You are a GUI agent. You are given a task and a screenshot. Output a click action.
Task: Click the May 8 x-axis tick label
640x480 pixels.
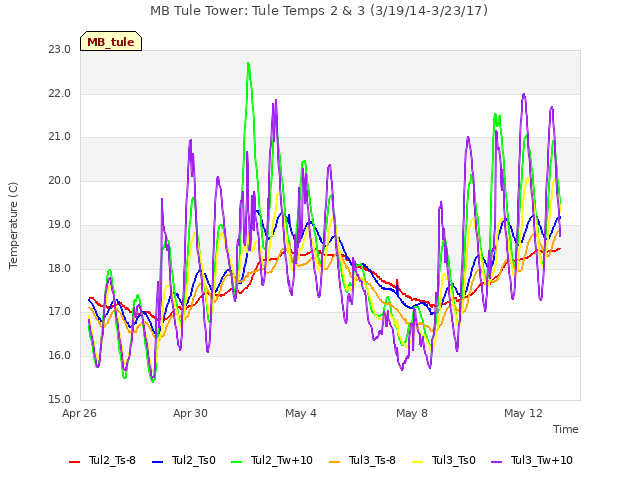click(x=412, y=413)
